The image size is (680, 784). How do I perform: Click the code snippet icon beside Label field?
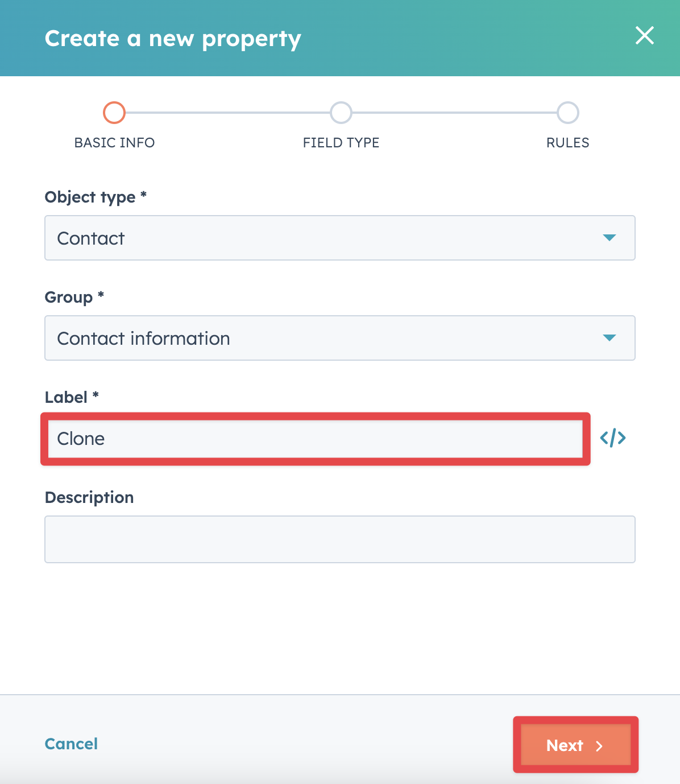[613, 438]
